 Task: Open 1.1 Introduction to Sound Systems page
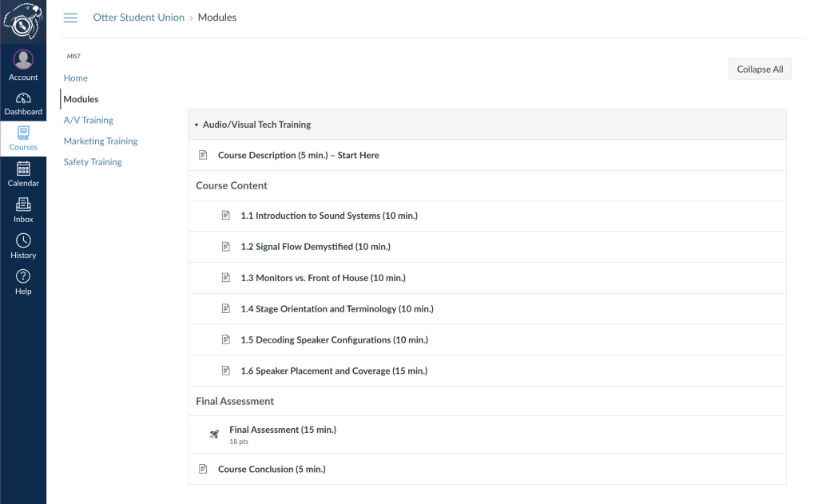329,216
